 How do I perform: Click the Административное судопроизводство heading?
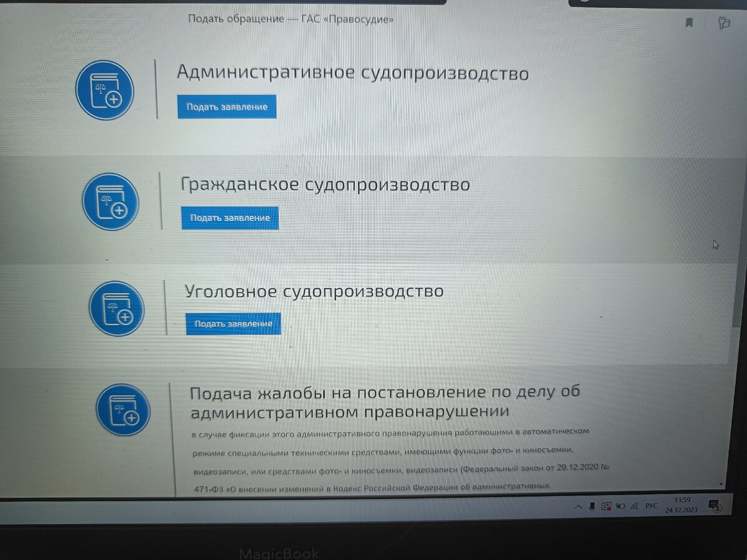point(353,73)
